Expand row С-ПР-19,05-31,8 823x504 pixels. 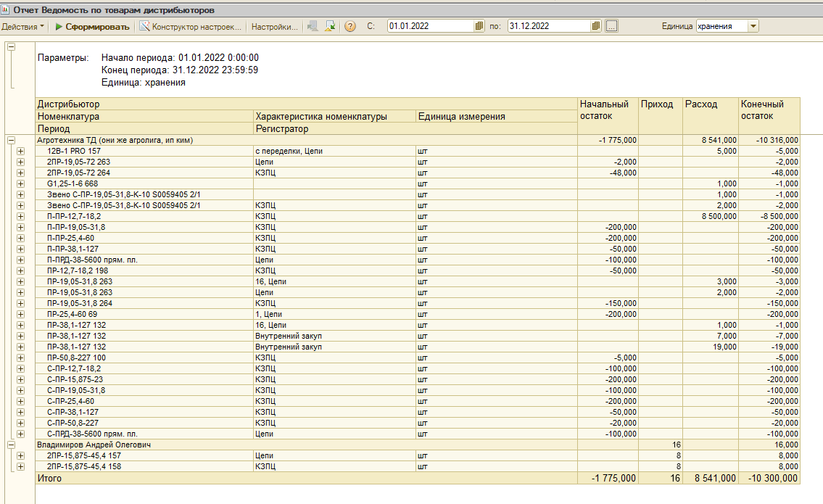pos(20,391)
